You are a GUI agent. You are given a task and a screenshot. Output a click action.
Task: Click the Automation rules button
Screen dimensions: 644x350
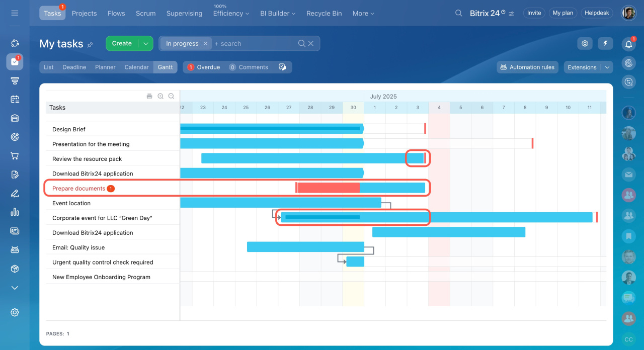point(527,67)
